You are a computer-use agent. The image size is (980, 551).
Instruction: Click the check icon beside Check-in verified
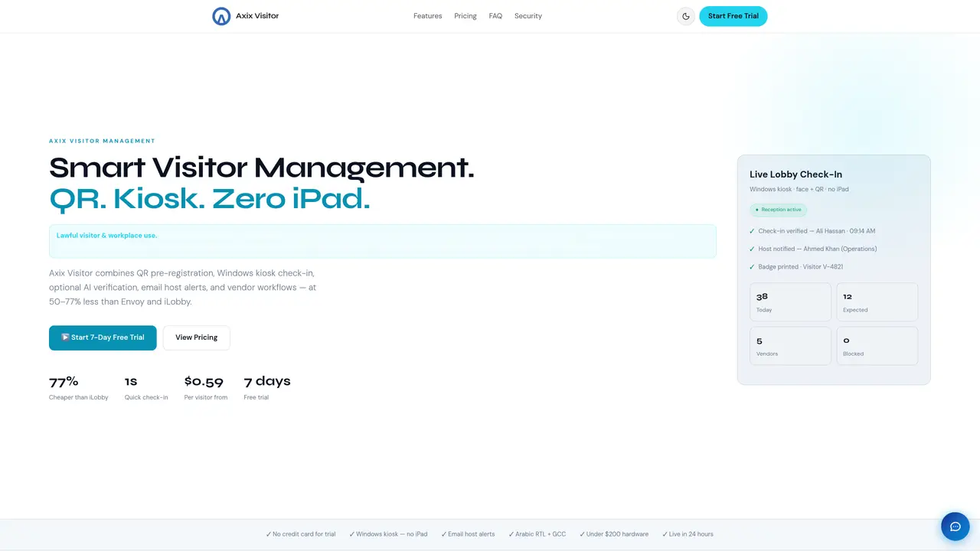(x=752, y=231)
